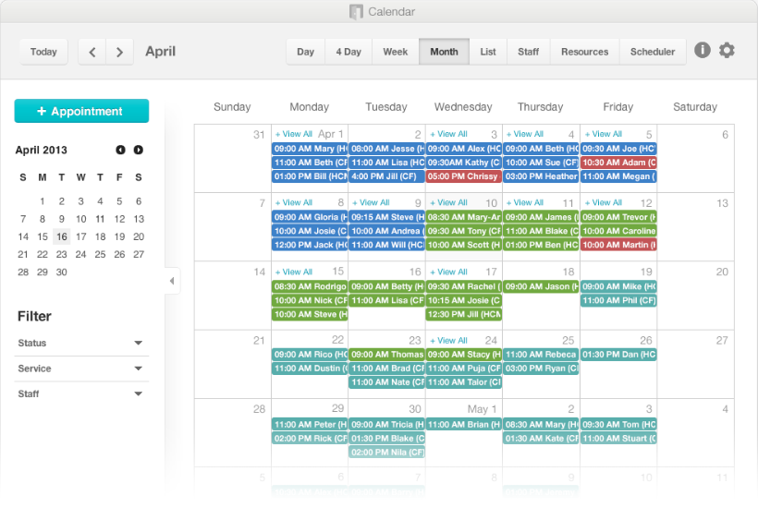Open 02:00 PM Nila appointment
The width and height of the screenshot is (758, 532).
coord(386,453)
